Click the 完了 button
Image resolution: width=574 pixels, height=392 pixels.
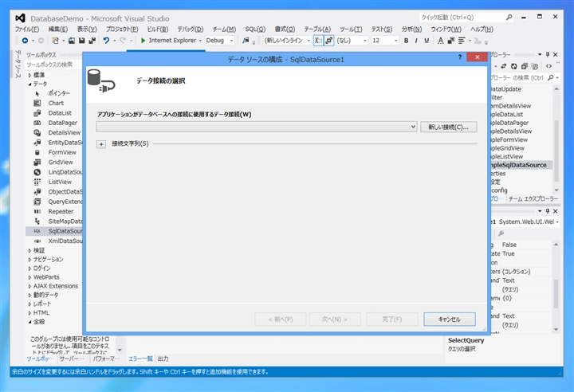(x=392, y=319)
